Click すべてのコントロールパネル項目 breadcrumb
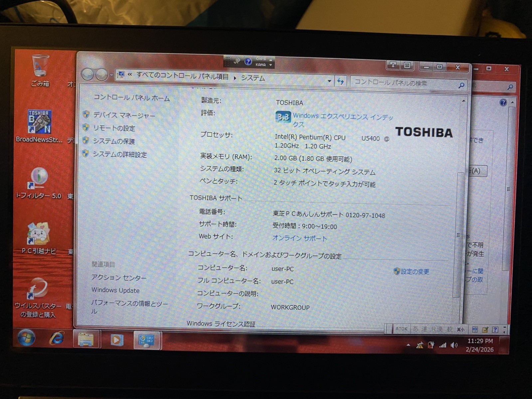Viewport: 532px width, 399px height. [x=183, y=76]
